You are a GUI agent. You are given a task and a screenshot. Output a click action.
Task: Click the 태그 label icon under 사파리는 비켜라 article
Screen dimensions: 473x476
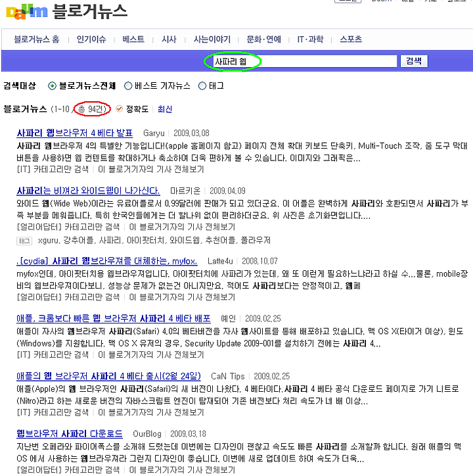pos(24,241)
